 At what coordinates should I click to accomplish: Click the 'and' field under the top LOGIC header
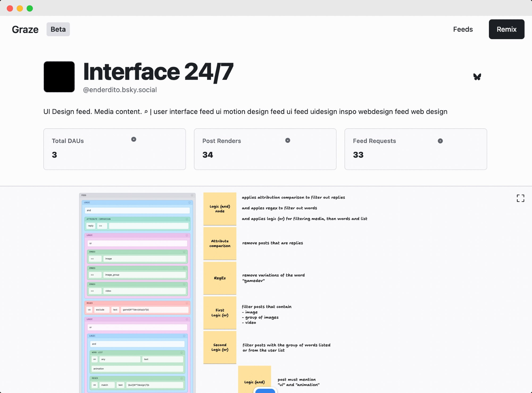point(137,210)
